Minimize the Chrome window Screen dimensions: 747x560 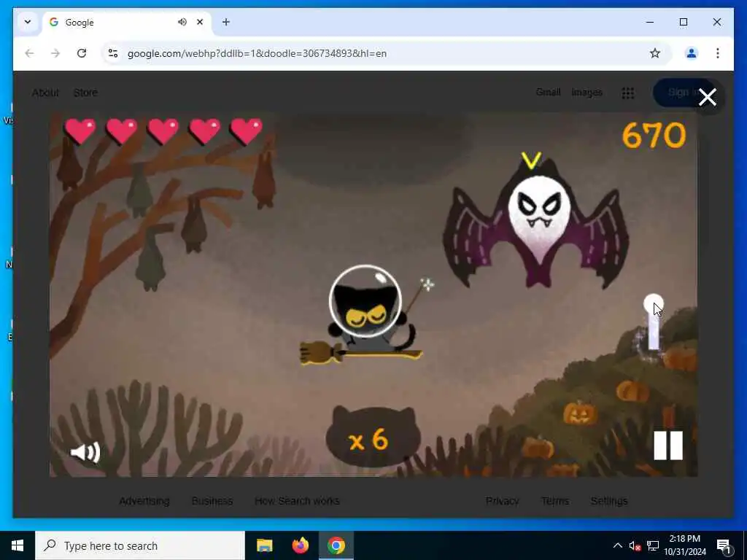coord(650,22)
